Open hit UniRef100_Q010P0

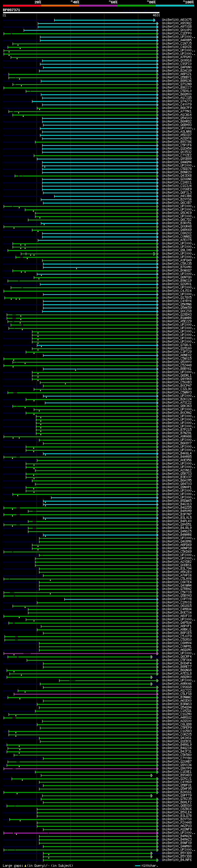click(177, 30)
